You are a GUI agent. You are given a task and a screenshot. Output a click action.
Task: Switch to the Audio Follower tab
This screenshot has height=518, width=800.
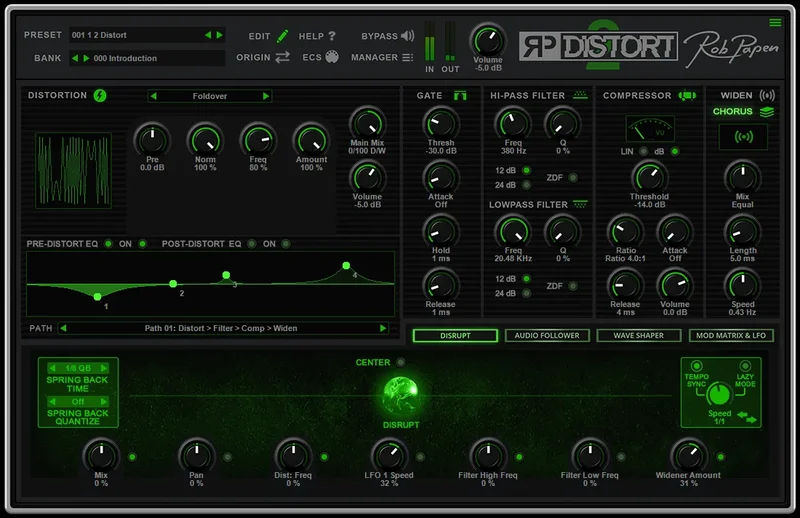[x=547, y=335]
